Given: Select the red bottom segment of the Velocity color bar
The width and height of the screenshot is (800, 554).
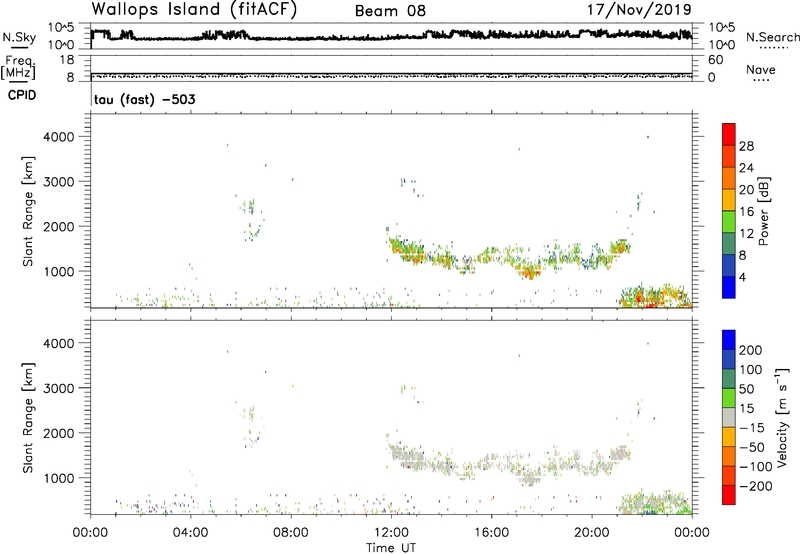Looking at the screenshot, I should (x=729, y=495).
